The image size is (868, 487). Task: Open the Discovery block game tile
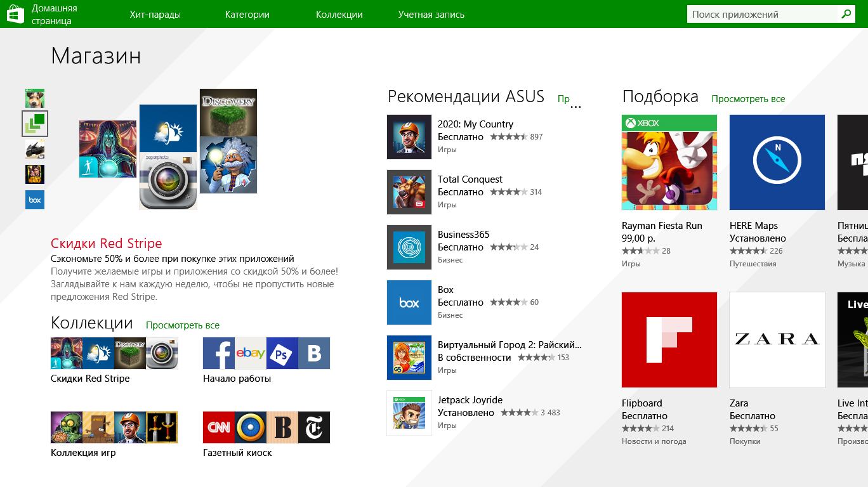tap(228, 113)
